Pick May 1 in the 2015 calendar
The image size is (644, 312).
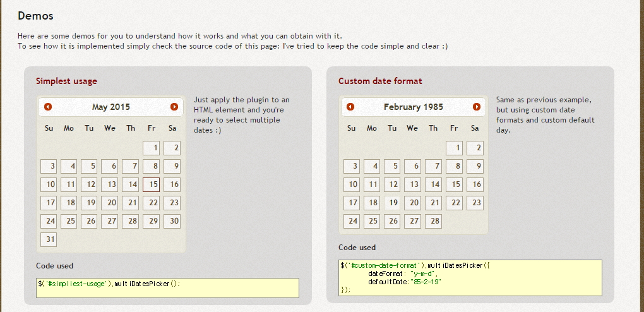pyautogui.click(x=151, y=148)
